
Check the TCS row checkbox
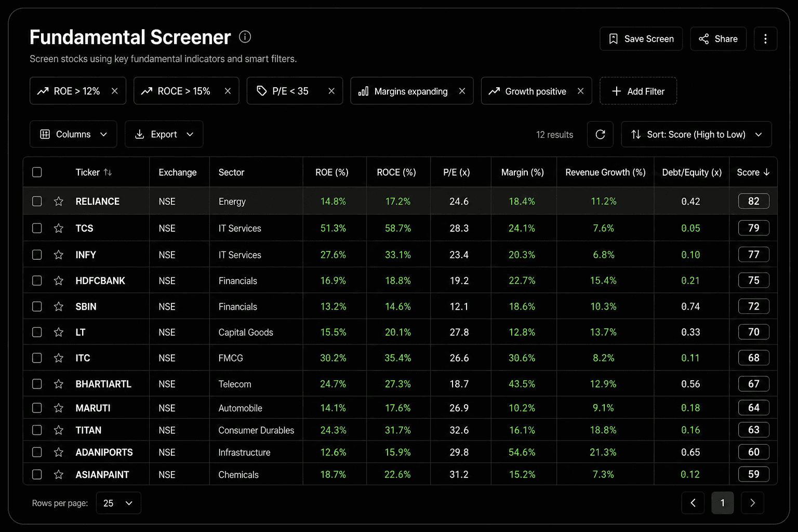click(37, 228)
